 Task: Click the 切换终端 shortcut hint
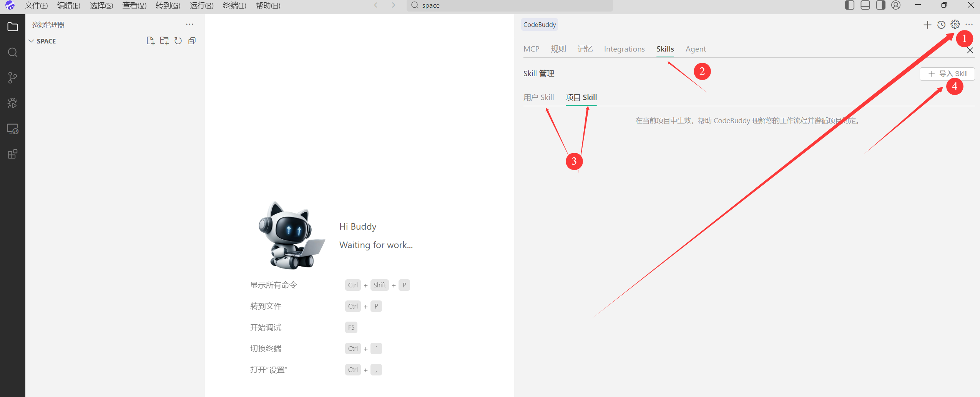[x=266, y=349]
